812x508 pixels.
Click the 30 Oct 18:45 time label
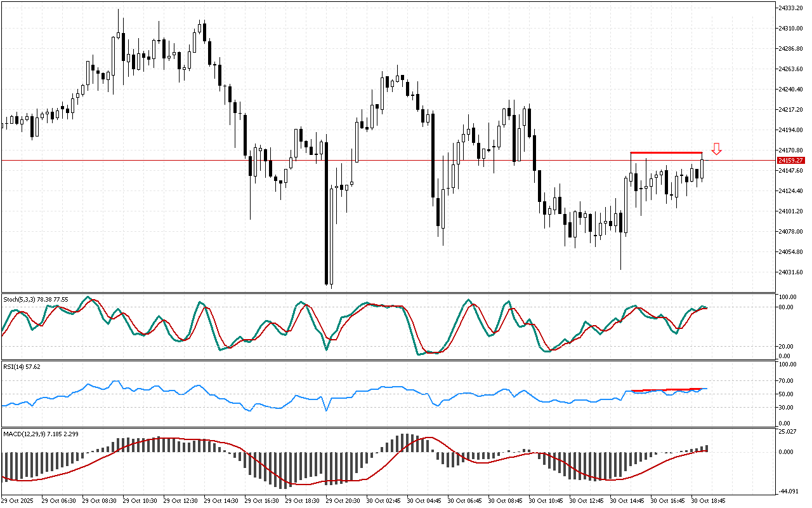coord(708,500)
